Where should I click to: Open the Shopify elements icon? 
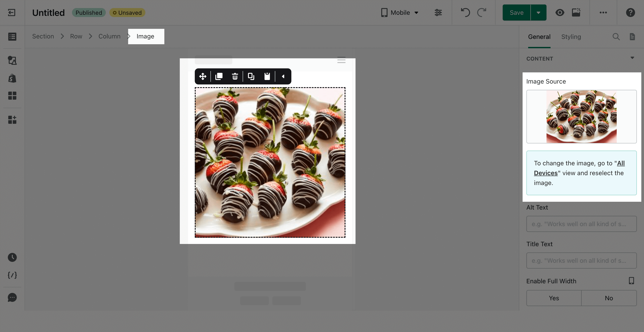tap(12, 78)
